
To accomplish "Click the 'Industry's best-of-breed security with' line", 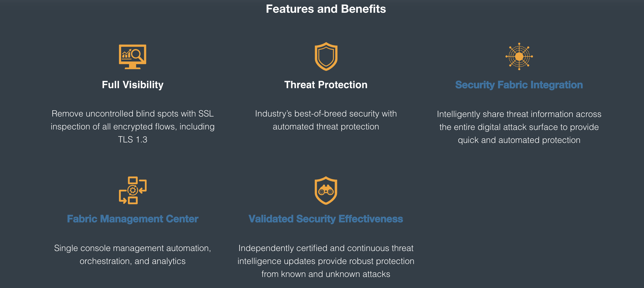I will pos(326,114).
